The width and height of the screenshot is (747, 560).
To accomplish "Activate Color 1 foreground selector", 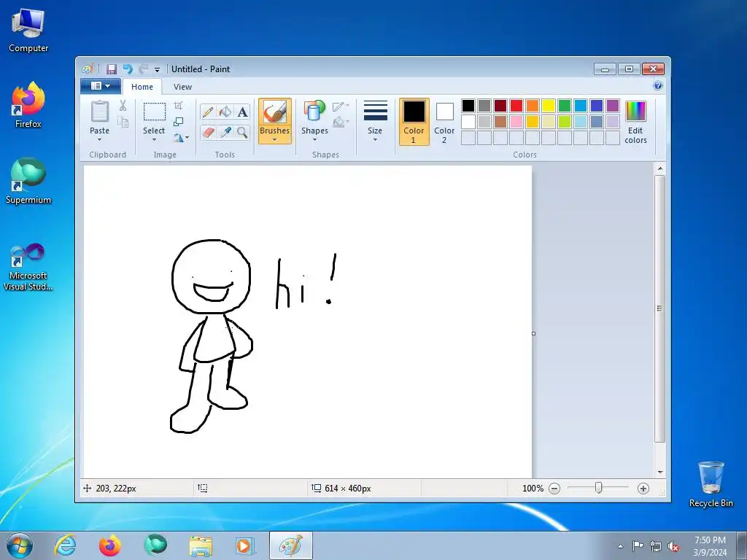I will pos(414,122).
